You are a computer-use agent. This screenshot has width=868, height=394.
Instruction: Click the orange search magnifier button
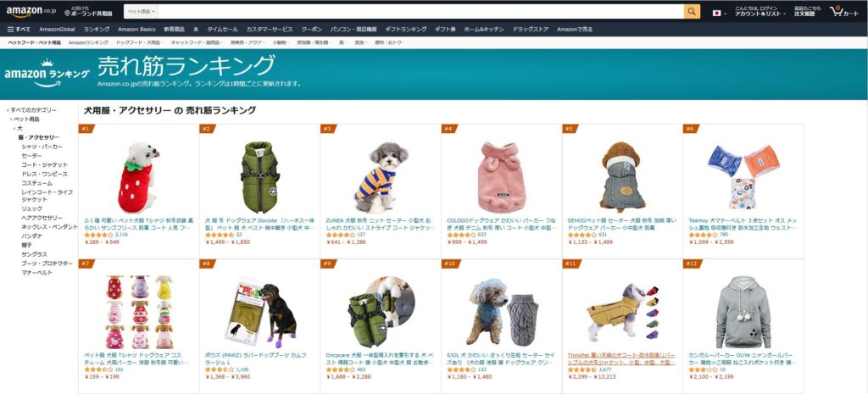click(692, 12)
